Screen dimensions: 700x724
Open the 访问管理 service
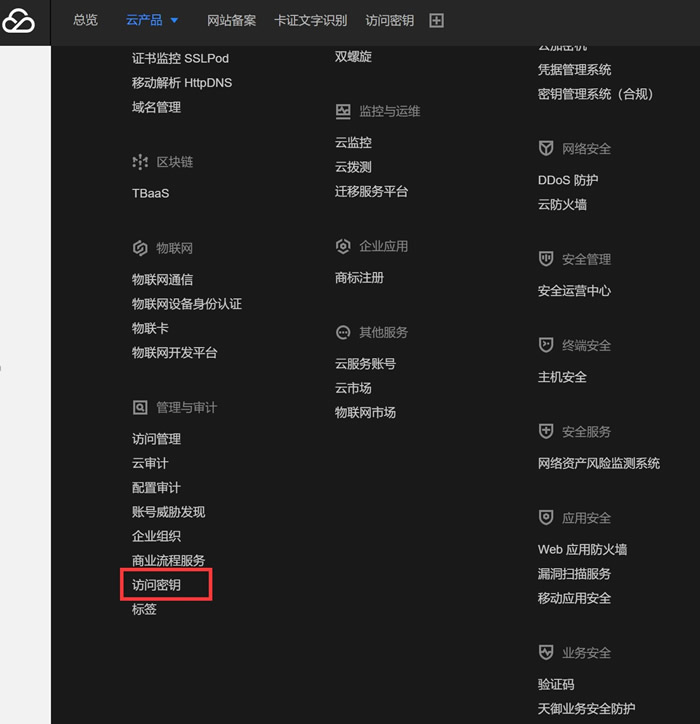click(156, 439)
